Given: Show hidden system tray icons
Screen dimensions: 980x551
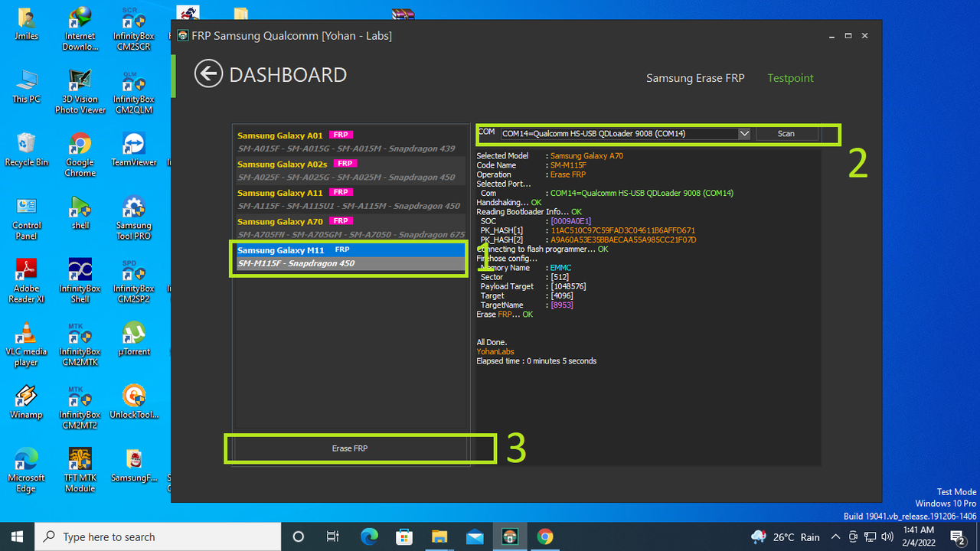Looking at the screenshot, I should pos(836,536).
